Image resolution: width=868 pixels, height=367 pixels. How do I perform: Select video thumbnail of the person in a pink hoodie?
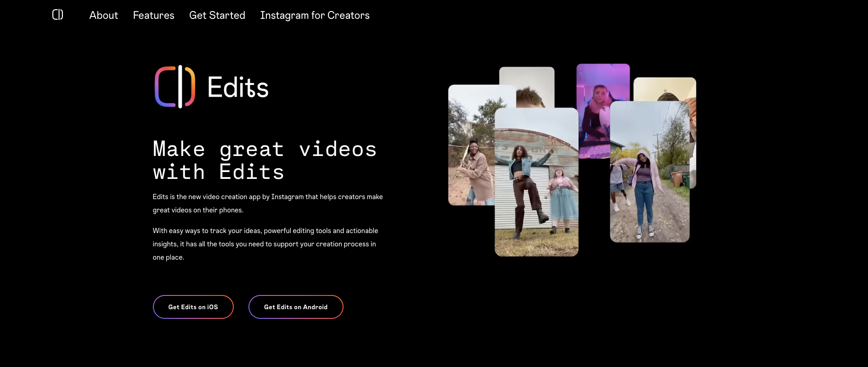649,172
